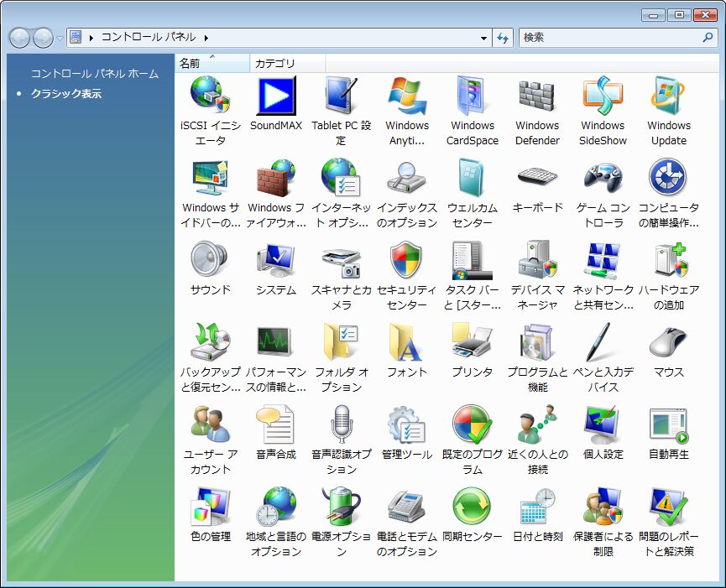
Task: Open the SoundMAX control panel icon
Action: pyautogui.click(x=276, y=96)
